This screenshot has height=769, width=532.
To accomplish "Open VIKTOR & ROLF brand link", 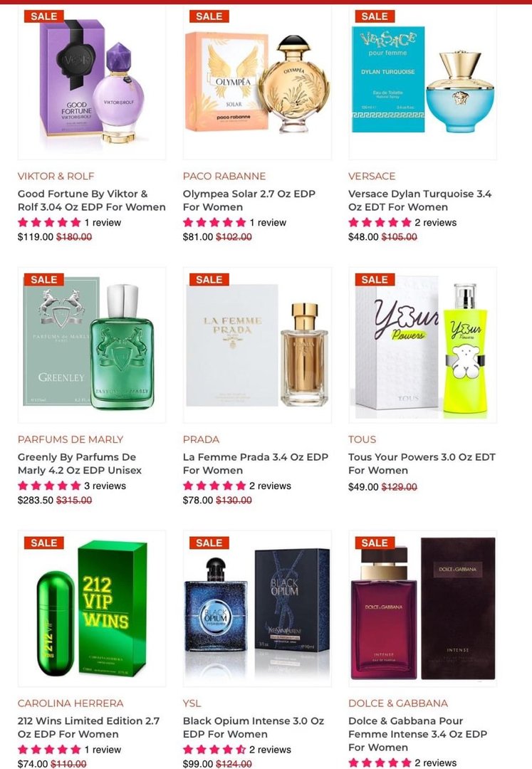I will click(x=56, y=176).
